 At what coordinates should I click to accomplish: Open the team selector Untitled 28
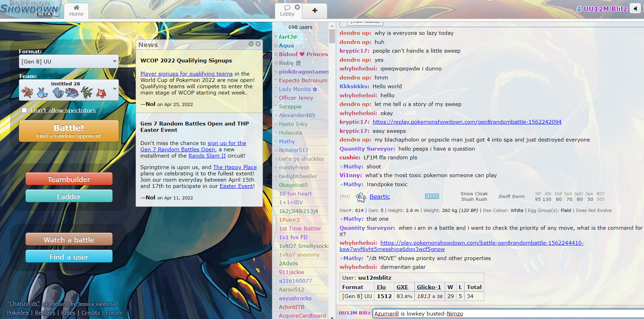69,90
